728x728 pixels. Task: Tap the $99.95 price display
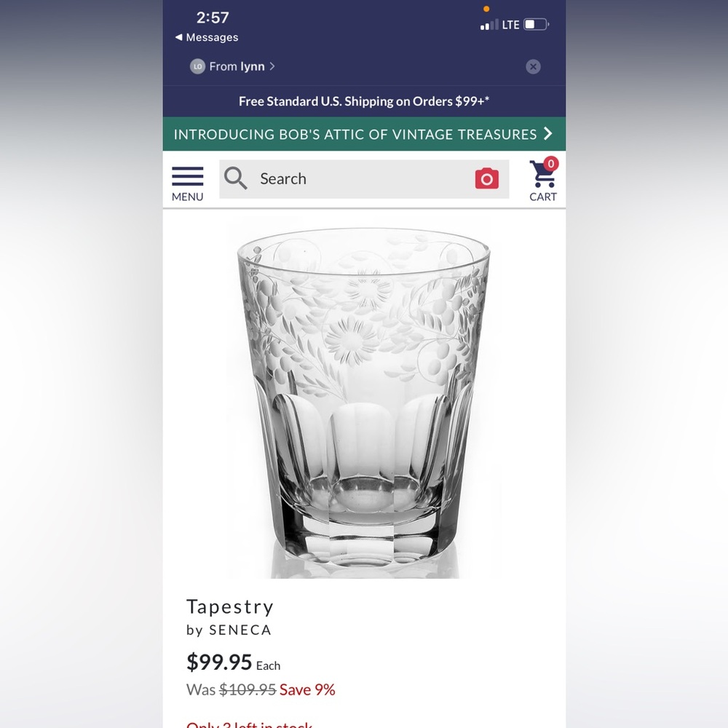coord(219,663)
